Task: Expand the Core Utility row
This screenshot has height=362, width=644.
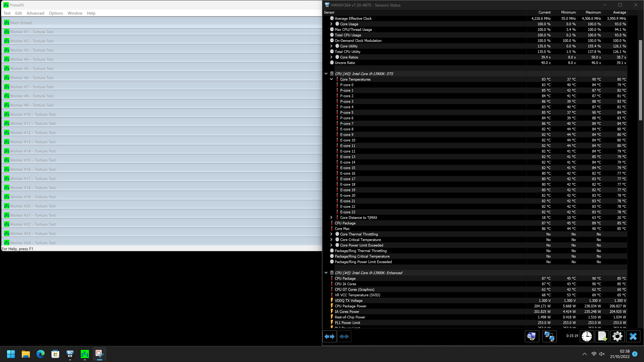Action: (332, 46)
